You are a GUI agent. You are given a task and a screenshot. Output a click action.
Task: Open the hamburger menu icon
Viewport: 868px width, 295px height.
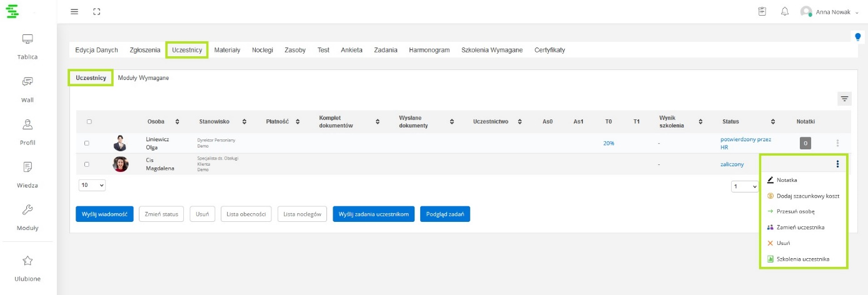click(74, 12)
